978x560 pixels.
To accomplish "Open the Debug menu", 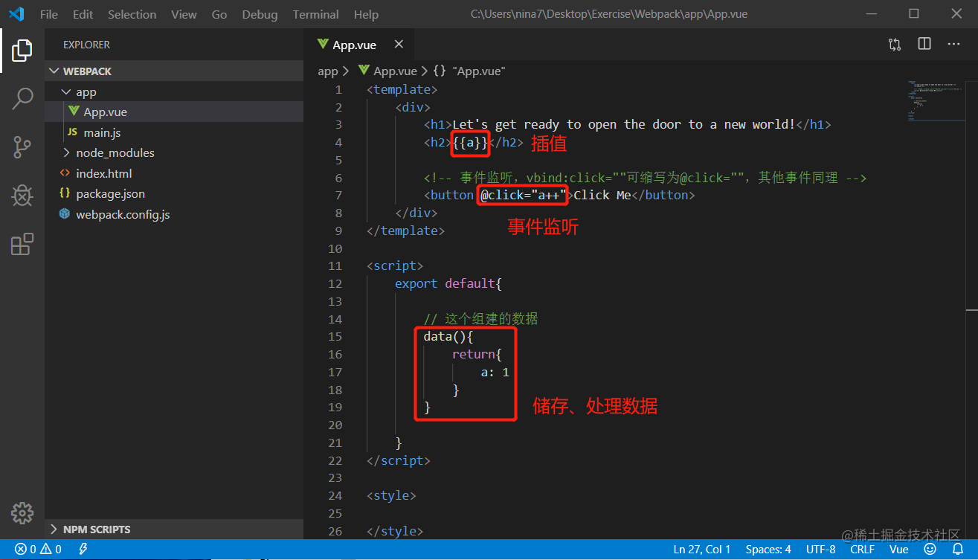I will pyautogui.click(x=260, y=14).
